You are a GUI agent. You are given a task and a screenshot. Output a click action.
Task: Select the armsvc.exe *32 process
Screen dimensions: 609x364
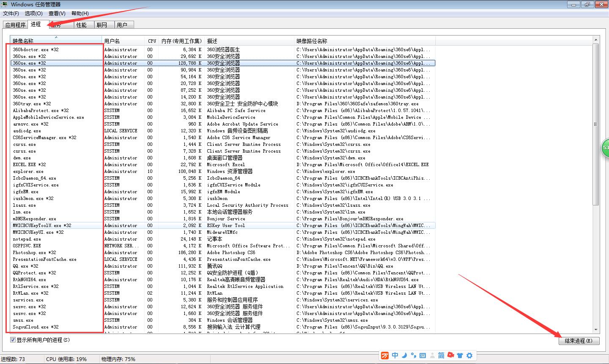(x=223, y=124)
